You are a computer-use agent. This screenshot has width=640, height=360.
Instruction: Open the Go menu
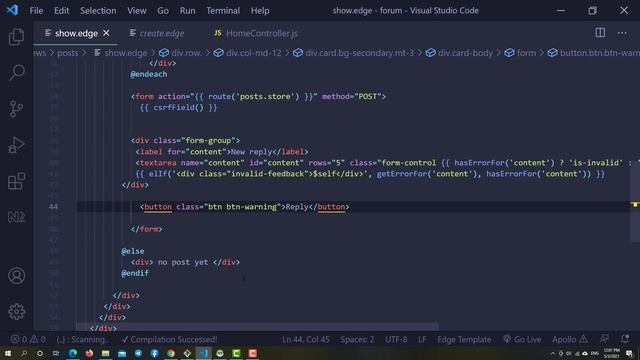[x=163, y=11]
